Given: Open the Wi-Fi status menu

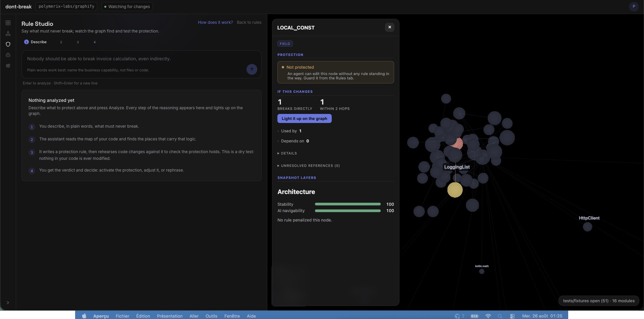Looking at the screenshot, I should (x=488, y=316).
